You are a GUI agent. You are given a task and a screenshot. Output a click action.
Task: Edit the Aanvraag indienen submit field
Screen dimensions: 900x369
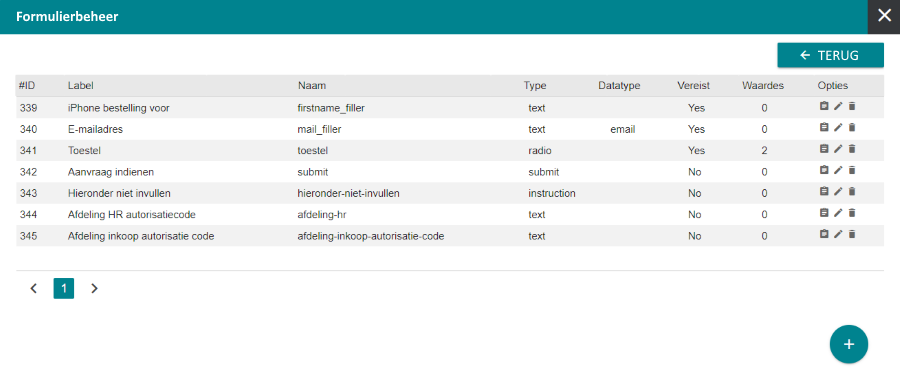click(838, 170)
